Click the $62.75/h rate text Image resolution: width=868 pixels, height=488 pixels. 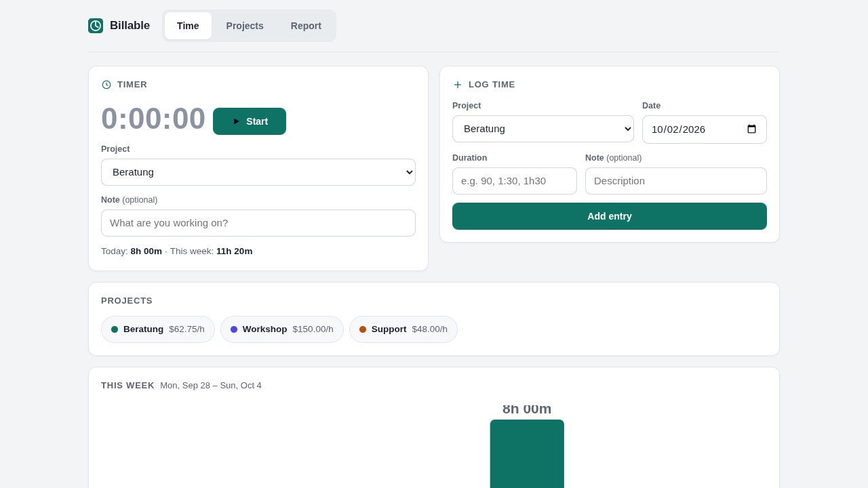[186, 329]
